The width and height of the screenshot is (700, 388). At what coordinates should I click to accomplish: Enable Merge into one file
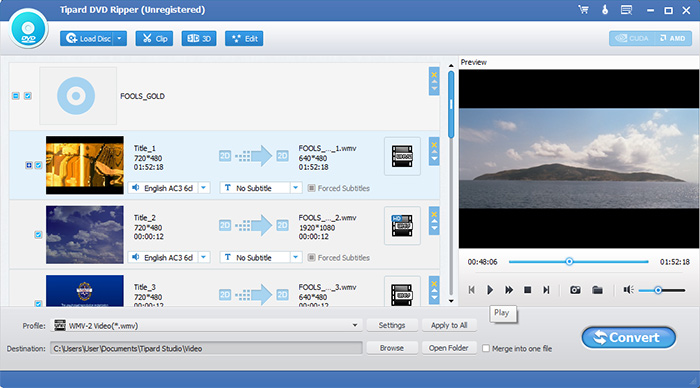[486, 348]
